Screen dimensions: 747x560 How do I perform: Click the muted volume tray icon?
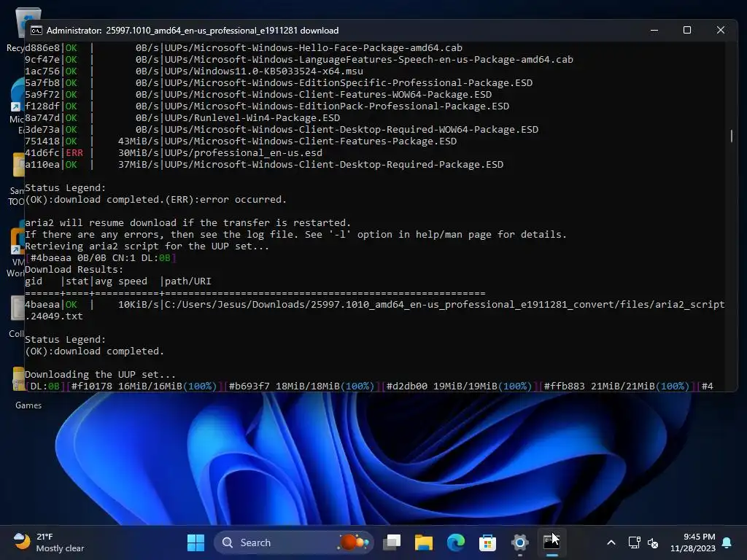(x=653, y=542)
